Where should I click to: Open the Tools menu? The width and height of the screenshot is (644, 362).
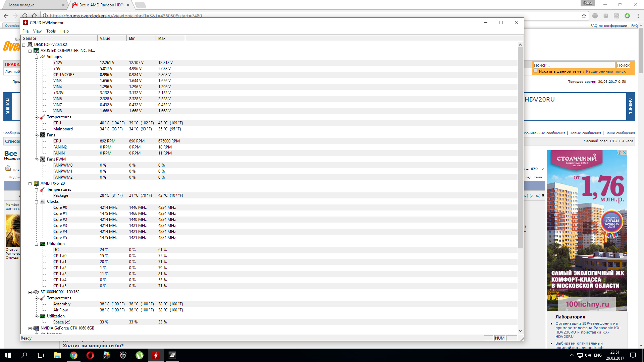click(51, 31)
